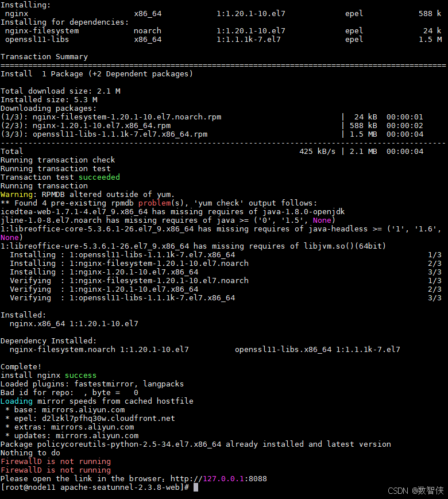Click "Loaded plugins: fastestmirror, langpacks"
448x499 pixels.
click(92, 384)
